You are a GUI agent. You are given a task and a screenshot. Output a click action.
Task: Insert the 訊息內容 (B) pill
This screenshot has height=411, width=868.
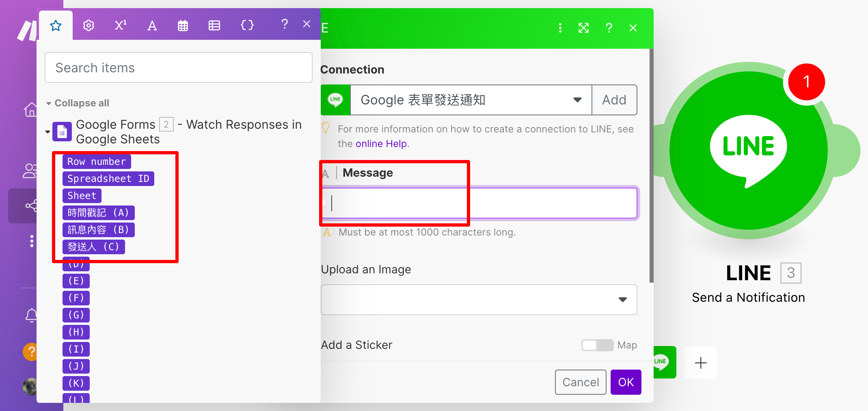[99, 230]
